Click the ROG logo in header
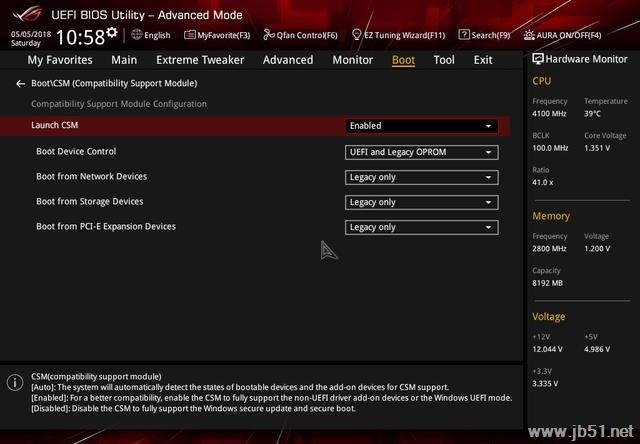This screenshot has height=444, width=640. (27, 14)
